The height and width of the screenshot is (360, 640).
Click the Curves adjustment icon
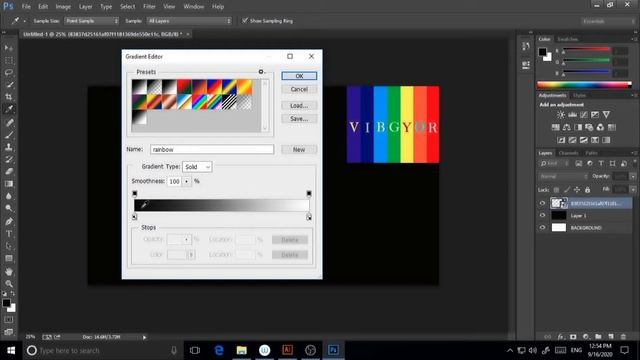pyautogui.click(x=584, y=115)
